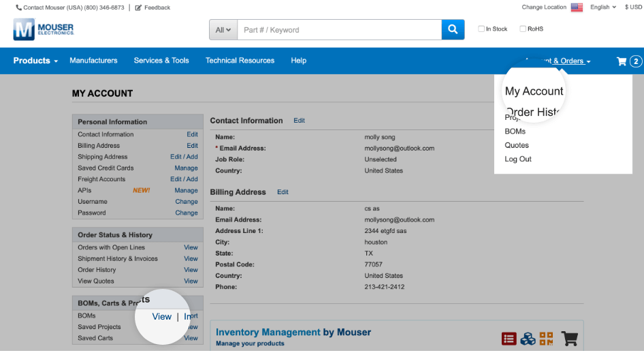Choose Log Out in account menu
Image resolution: width=644 pixels, height=355 pixels.
coord(518,159)
